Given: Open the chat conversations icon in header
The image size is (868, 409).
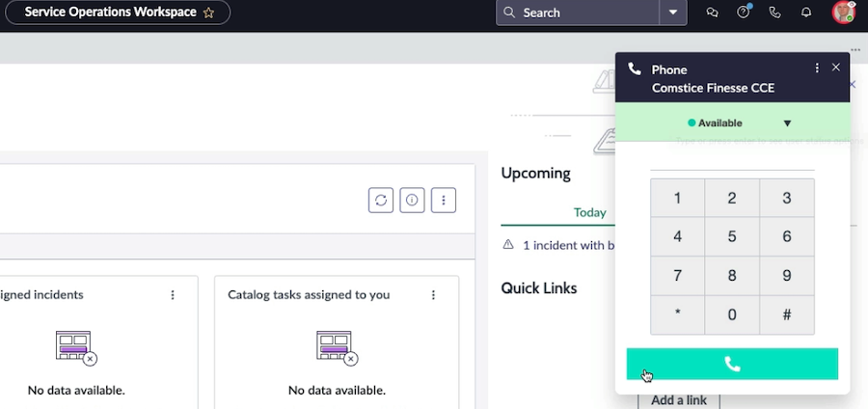Looking at the screenshot, I should 713,13.
